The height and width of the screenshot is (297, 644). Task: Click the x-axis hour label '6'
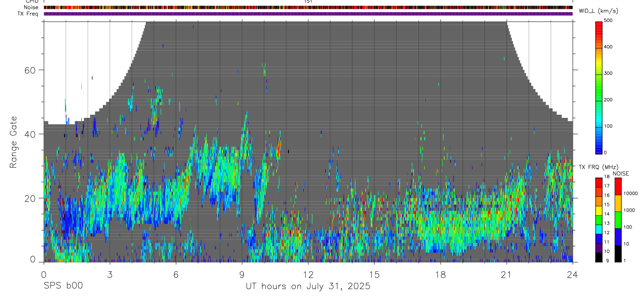[x=176, y=274]
